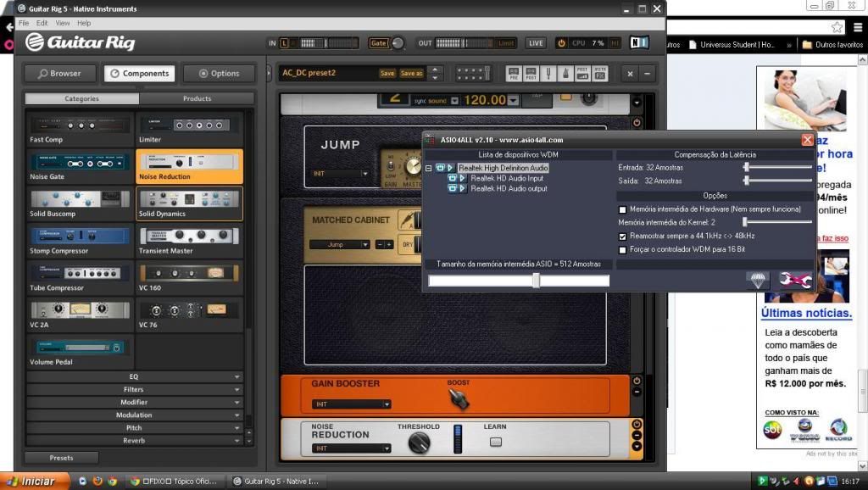Open Matched Cabinet Jump dropdown
Screen dimensions: 868x490
coord(339,245)
